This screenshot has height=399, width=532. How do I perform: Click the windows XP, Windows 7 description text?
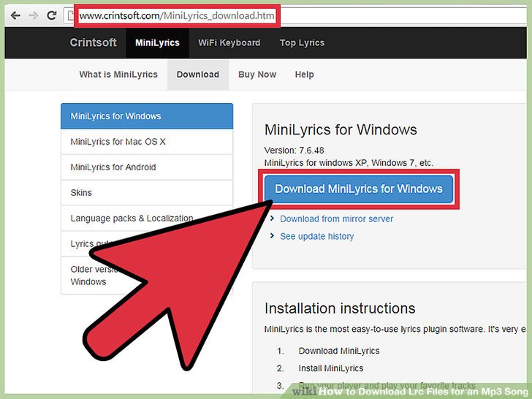coord(349,163)
